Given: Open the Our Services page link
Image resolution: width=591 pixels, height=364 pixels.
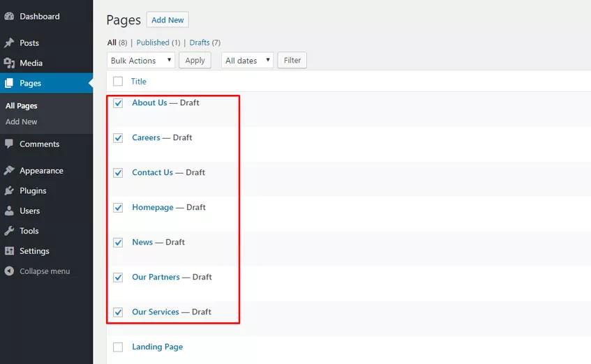Looking at the screenshot, I should tap(156, 312).
